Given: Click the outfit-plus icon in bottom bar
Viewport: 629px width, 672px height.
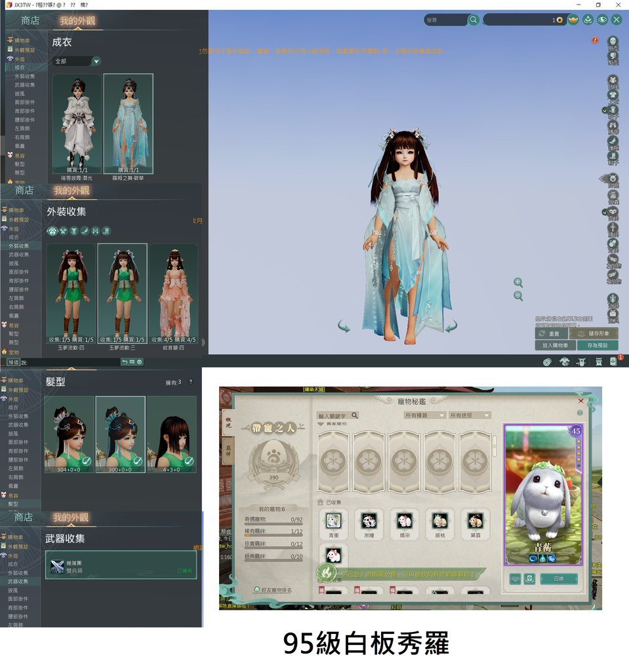Looking at the screenshot, I should (564, 362).
